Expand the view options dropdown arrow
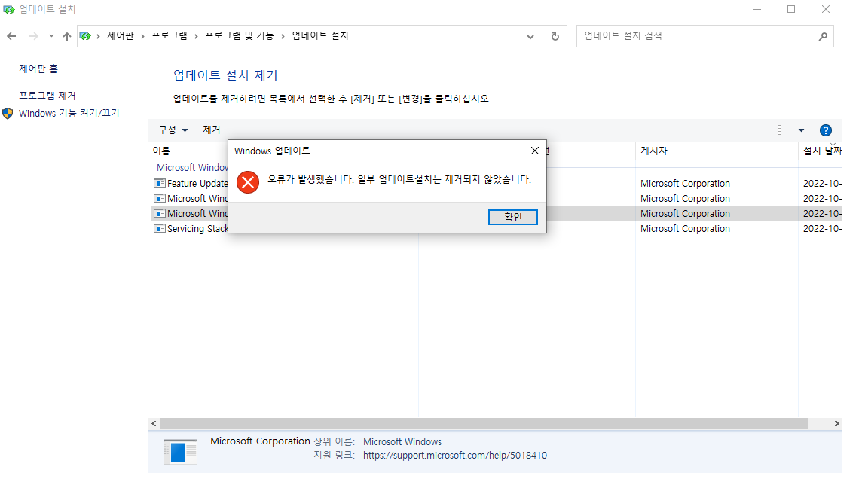Screen dimensions: 868x488 coord(801,130)
